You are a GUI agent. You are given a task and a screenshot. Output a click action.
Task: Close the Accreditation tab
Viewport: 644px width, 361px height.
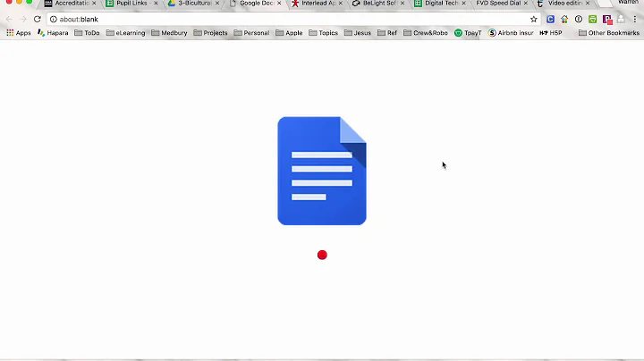coord(94,4)
